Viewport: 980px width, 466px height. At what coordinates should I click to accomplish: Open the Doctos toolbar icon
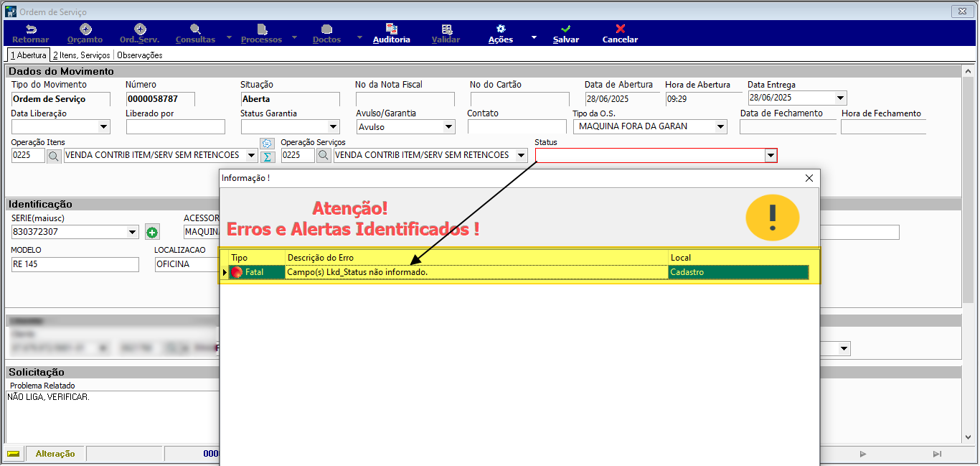pos(326,29)
